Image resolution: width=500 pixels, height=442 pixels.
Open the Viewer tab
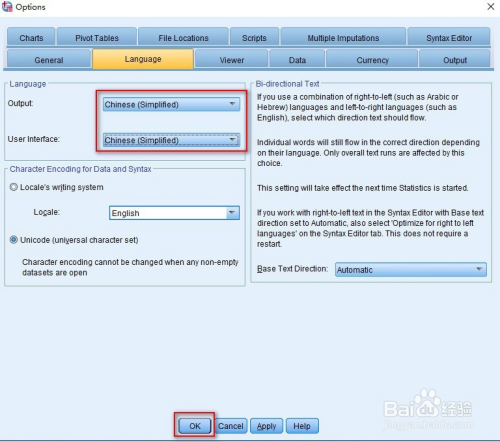232,59
